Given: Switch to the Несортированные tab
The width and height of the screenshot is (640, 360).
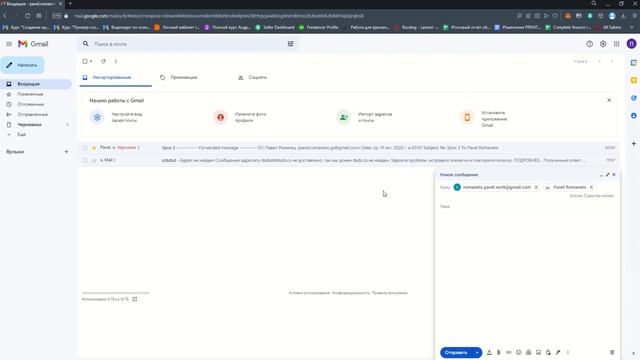Looking at the screenshot, I should (x=116, y=77).
